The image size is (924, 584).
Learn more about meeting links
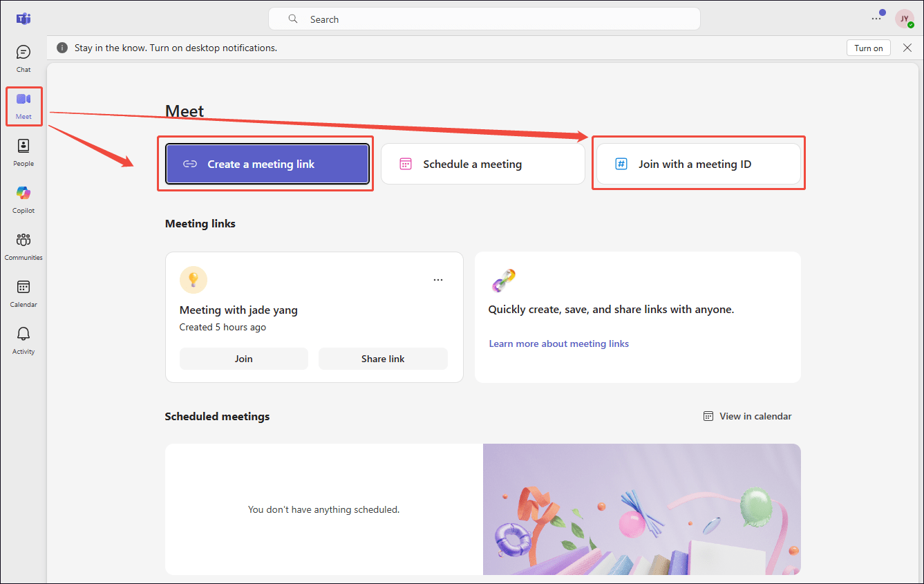coord(558,343)
